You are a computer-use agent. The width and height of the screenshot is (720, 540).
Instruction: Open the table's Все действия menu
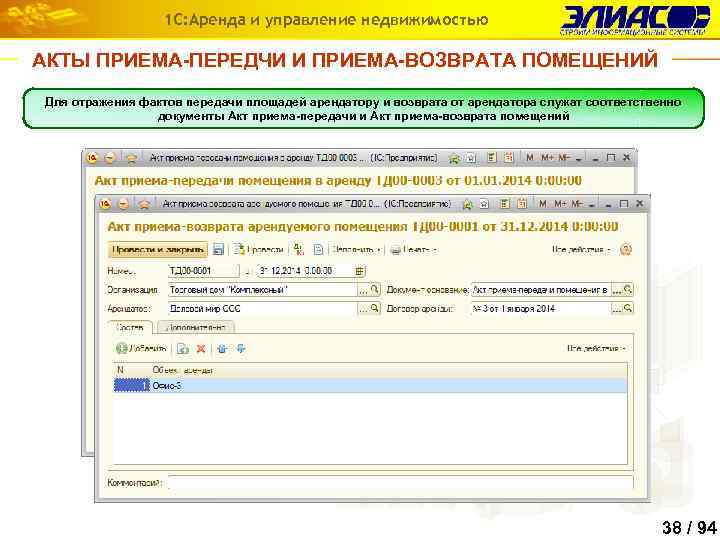coord(596,349)
